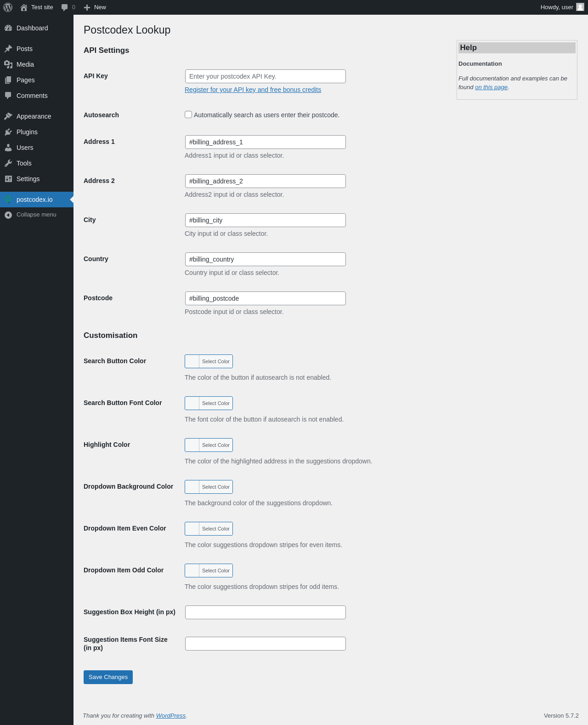
Task: Click the Address 2 selector field
Action: (x=266, y=181)
